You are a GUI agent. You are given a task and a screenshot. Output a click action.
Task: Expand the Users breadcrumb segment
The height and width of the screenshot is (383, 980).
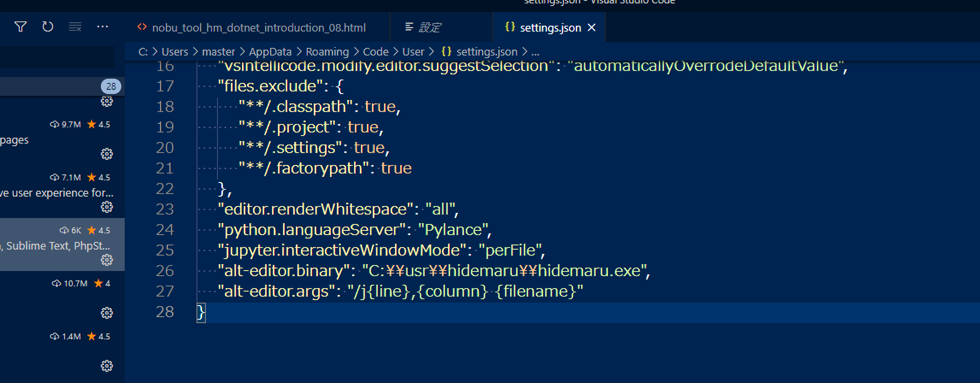pyautogui.click(x=175, y=52)
